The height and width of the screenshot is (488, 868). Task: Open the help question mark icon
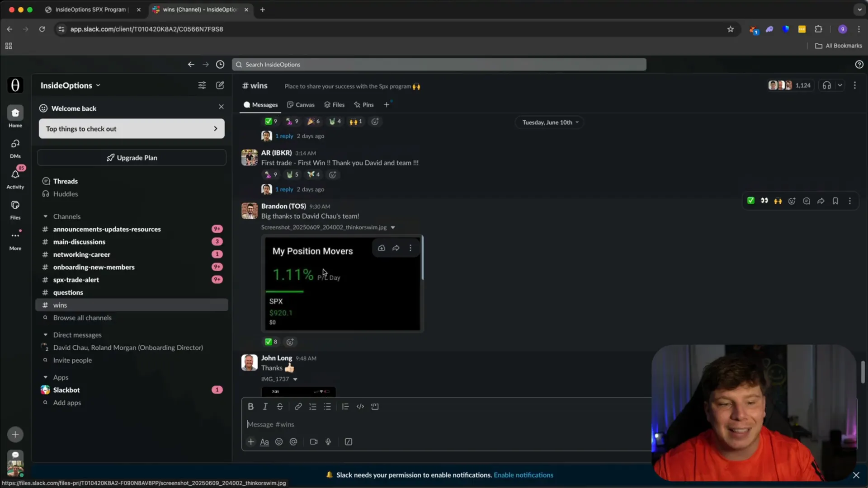click(859, 65)
